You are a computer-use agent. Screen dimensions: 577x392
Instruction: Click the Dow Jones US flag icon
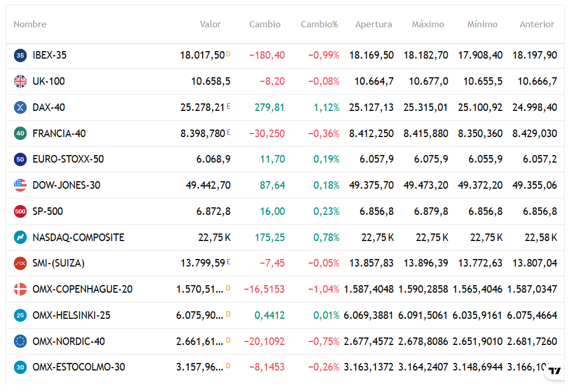(20, 185)
